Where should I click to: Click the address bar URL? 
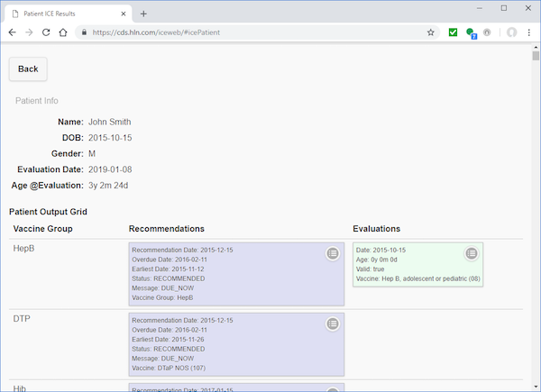click(x=156, y=32)
